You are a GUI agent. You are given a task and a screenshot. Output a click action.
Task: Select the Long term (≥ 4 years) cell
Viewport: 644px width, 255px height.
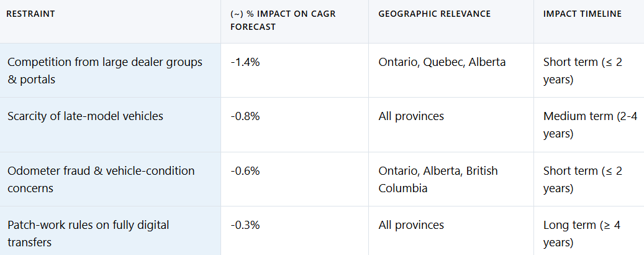pos(581,233)
